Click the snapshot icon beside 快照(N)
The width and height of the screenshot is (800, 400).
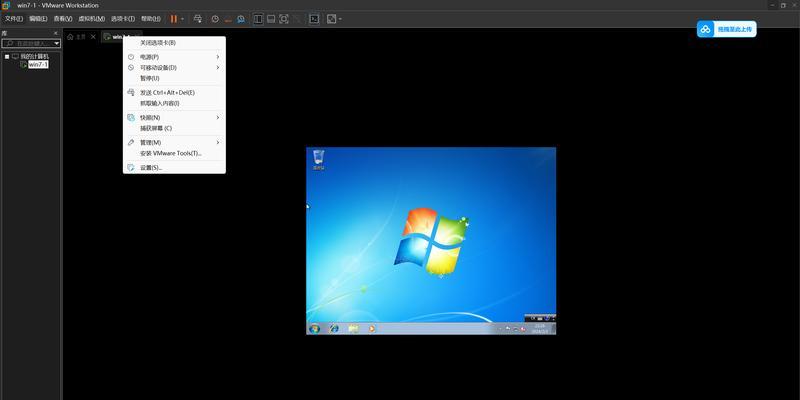(131, 117)
